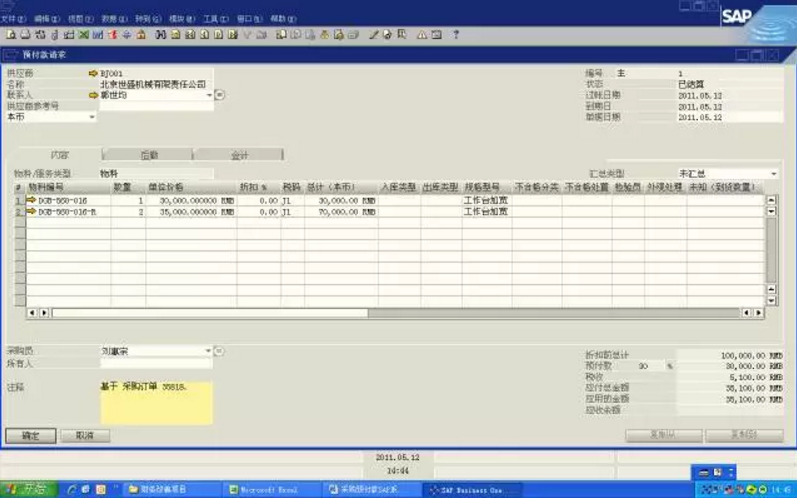Open Base Document toolbar icon
This screenshot has width=797, height=498.
click(x=281, y=35)
